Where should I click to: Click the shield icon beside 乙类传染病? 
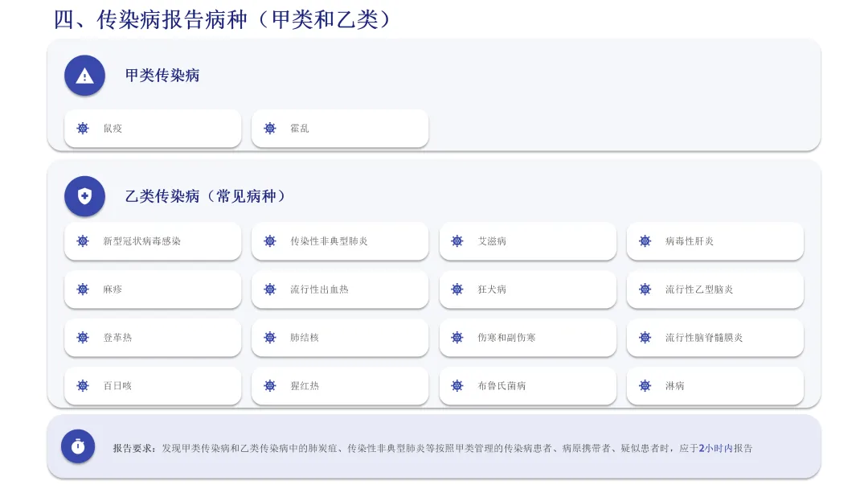coord(84,196)
